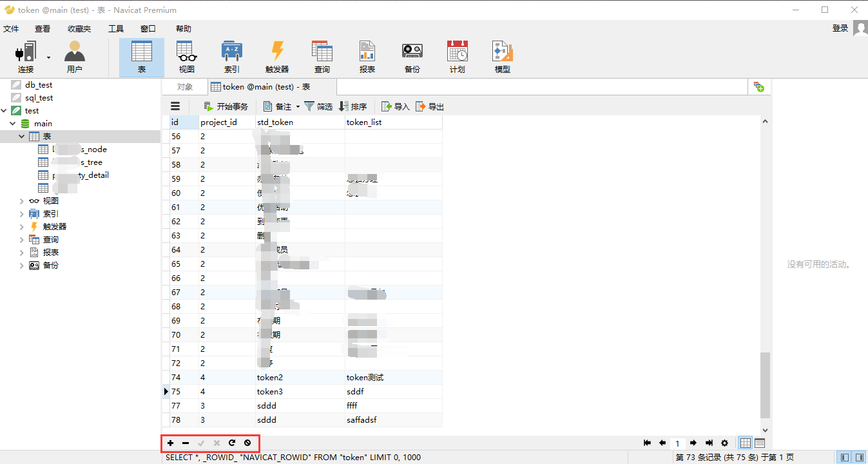Open the 查询 query icon in toolbar
This screenshot has height=464, width=868.
322,55
